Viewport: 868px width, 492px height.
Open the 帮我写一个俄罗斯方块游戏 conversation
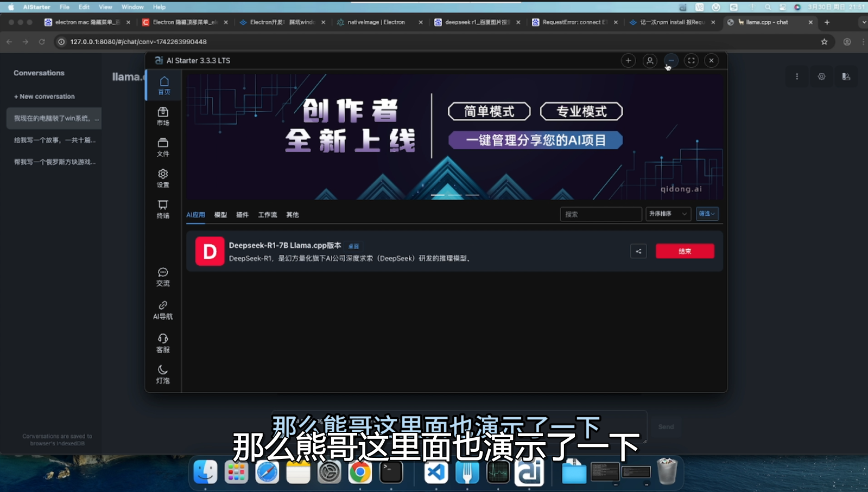[54, 162]
